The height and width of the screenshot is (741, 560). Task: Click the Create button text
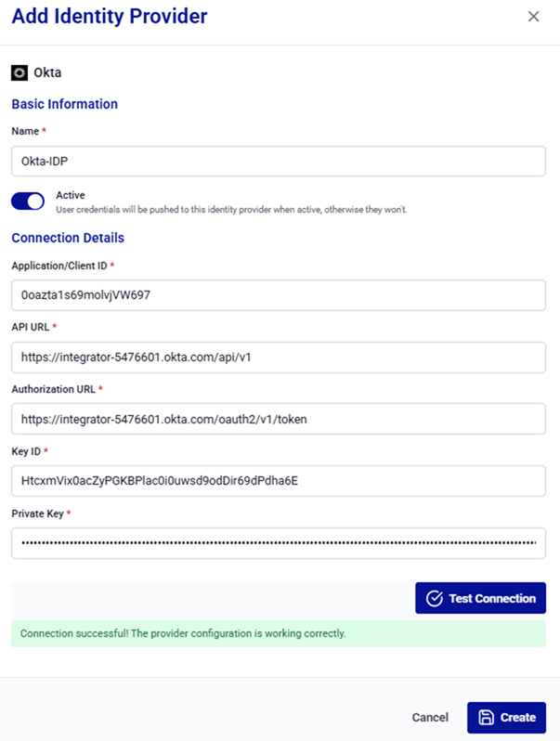coord(518,717)
